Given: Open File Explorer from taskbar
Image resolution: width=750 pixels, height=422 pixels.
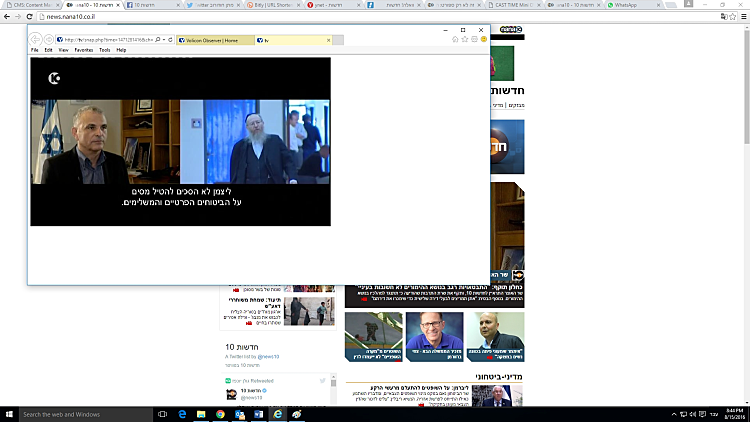Looking at the screenshot, I should click(x=201, y=414).
